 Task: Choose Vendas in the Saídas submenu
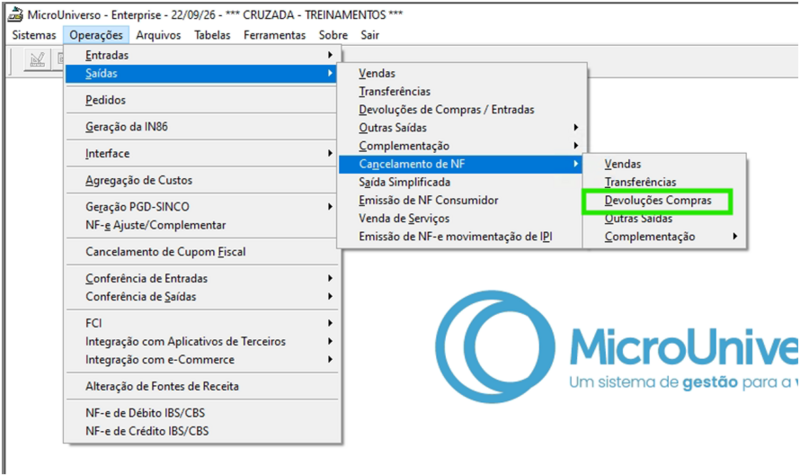[x=461, y=73]
